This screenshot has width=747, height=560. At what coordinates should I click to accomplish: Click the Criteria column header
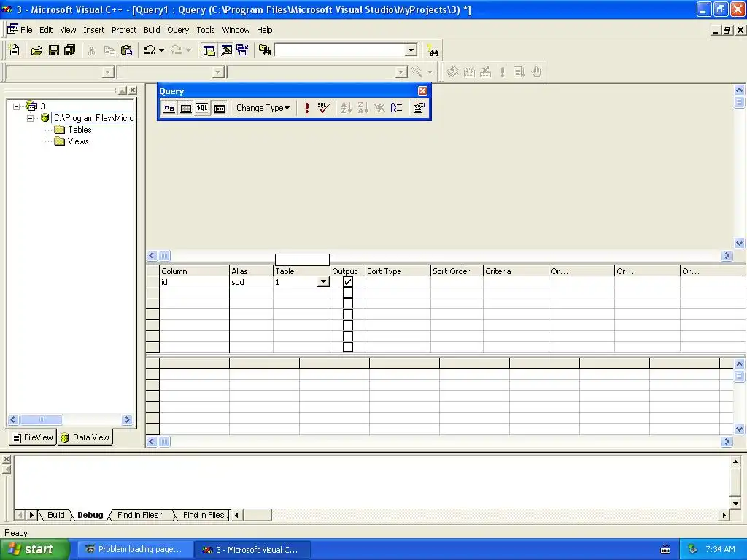(x=516, y=271)
